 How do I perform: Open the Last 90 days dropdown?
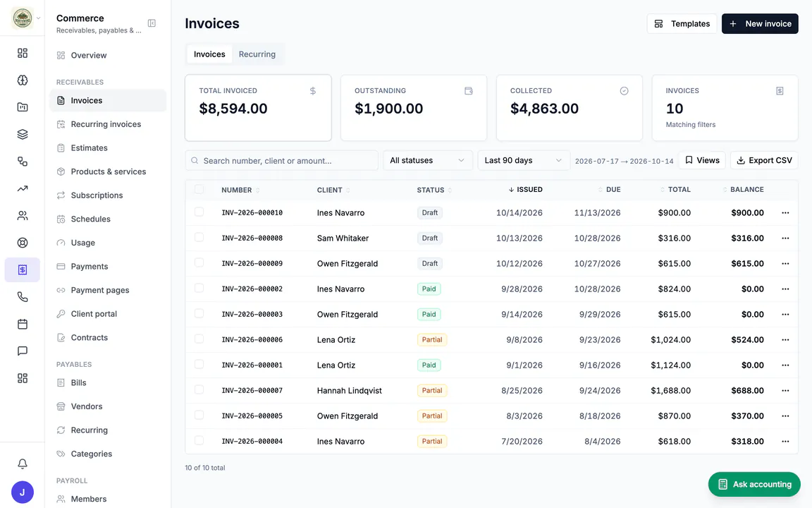(524, 160)
